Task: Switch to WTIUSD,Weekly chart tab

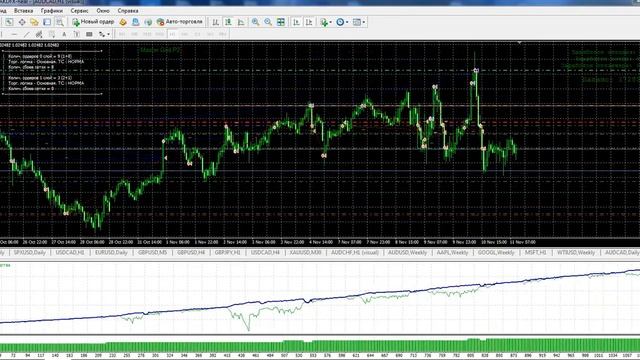Action: (576, 253)
